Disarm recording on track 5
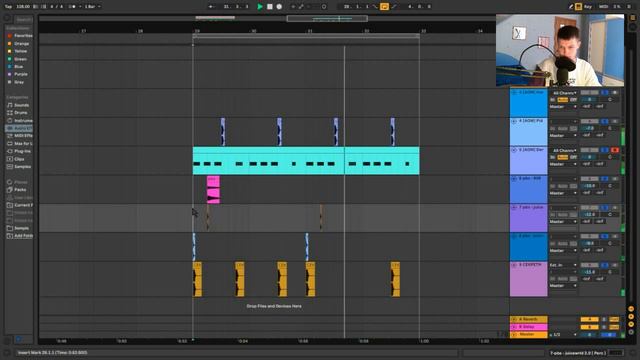This screenshot has width=640, height=360. pos(615,150)
